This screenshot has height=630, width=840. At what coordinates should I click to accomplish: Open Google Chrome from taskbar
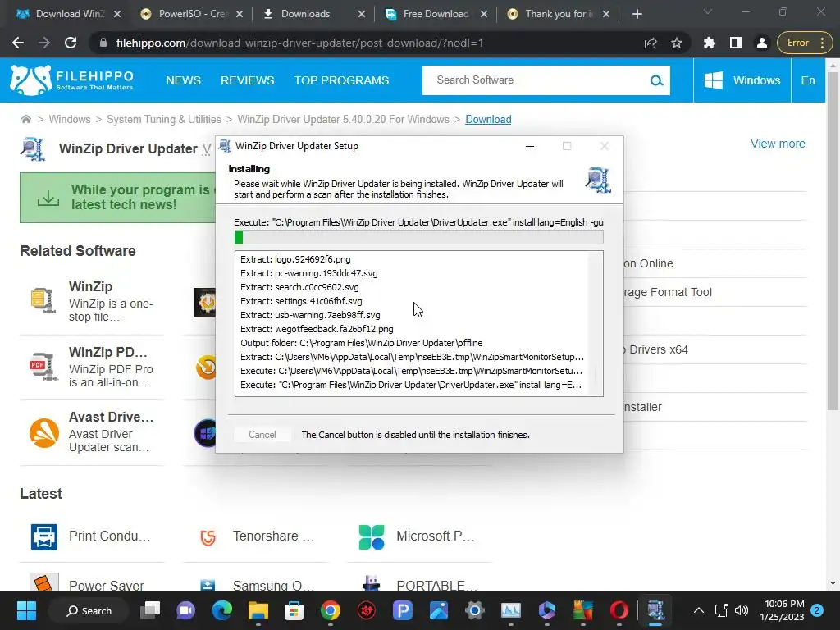(x=331, y=610)
